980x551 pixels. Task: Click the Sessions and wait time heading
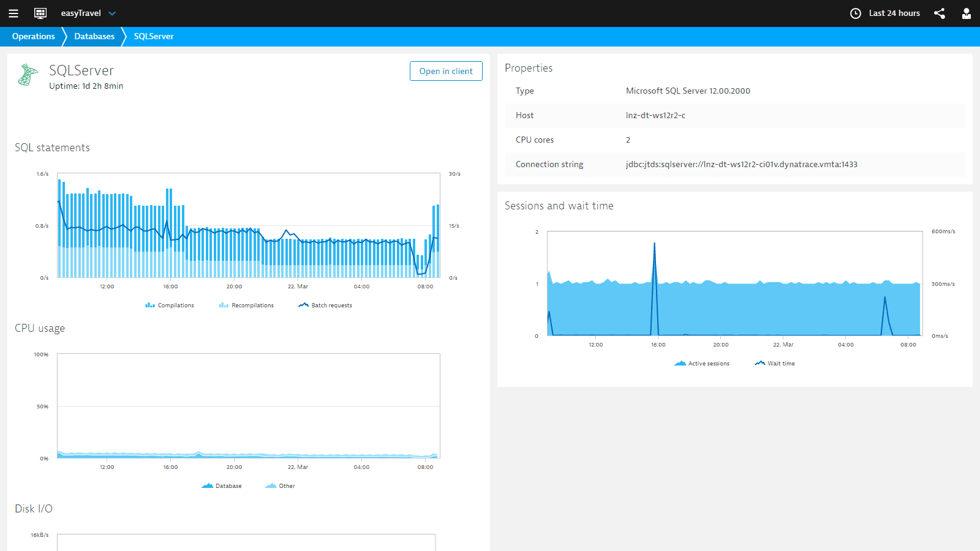[559, 206]
